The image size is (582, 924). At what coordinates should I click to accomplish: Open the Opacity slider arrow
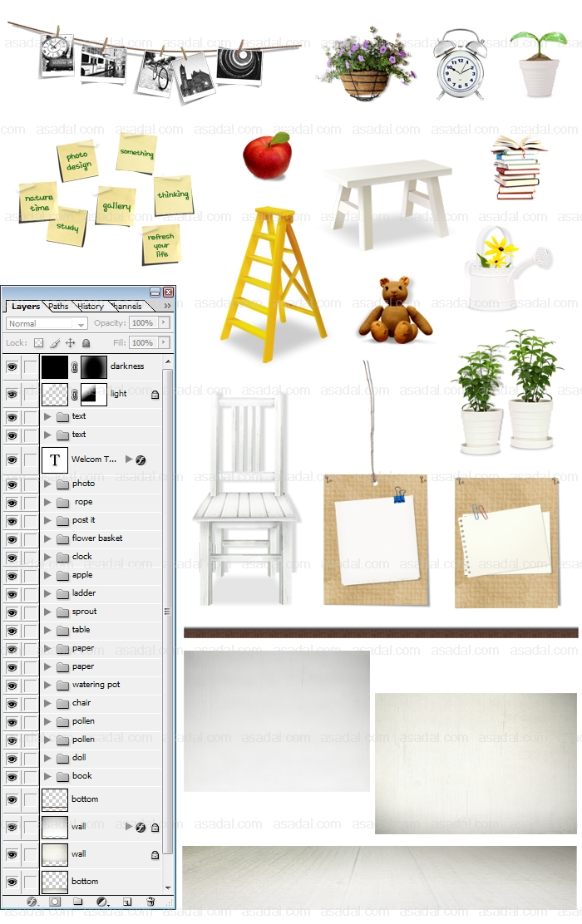(x=164, y=322)
